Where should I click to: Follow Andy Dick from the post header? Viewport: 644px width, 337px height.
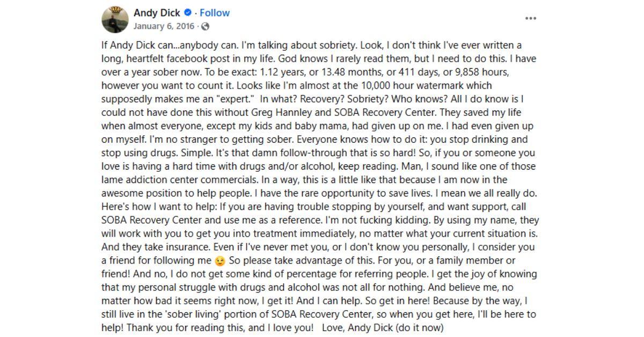coord(214,12)
